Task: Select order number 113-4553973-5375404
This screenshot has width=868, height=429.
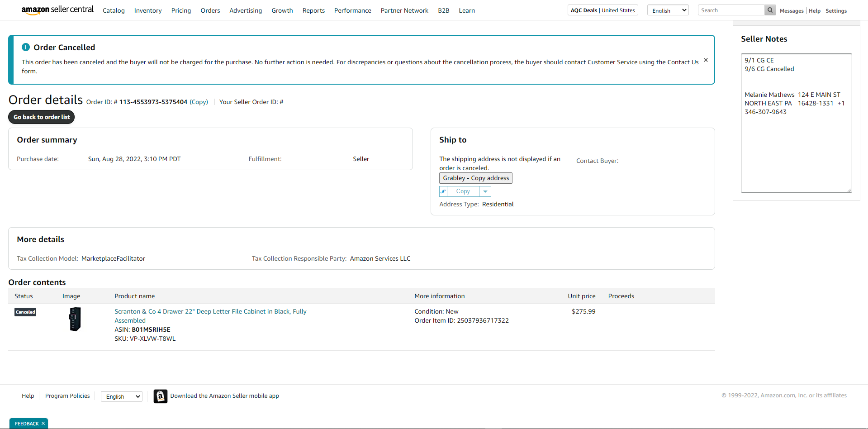Action: point(153,102)
